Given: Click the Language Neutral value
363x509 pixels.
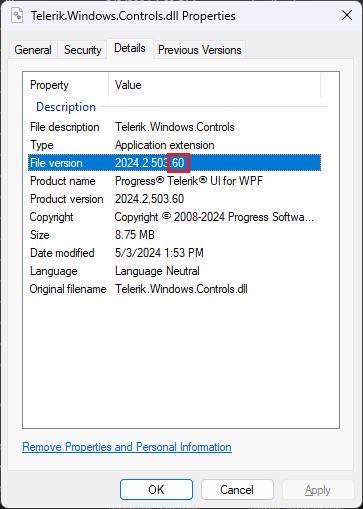Looking at the screenshot, I should point(157,271).
